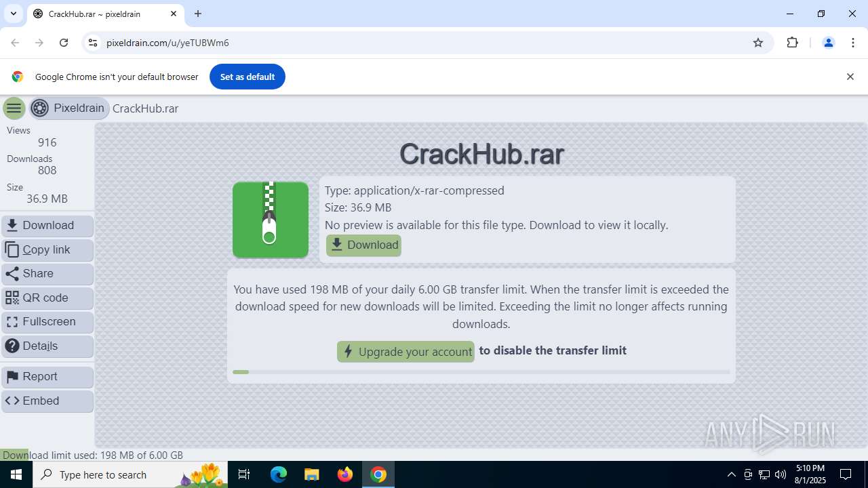The width and height of the screenshot is (868, 488).
Task: Select the CrackHub.rar ~ pixeldrain tab
Action: click(105, 14)
